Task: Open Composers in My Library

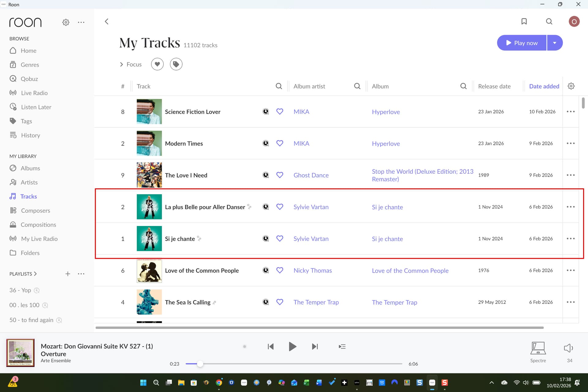Action: 35,210
